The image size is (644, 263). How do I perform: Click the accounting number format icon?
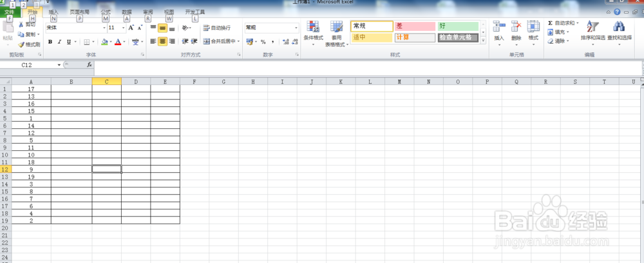tap(249, 41)
